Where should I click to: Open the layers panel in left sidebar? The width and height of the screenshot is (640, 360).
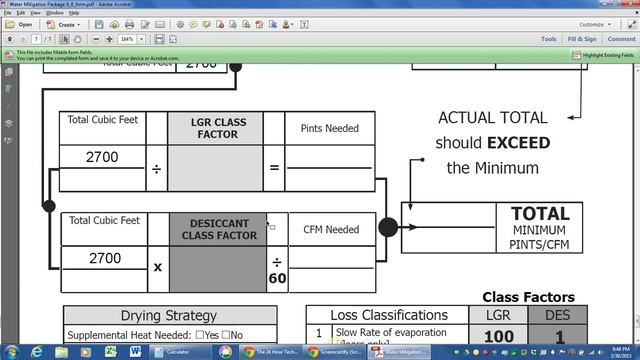pyautogui.click(x=9, y=123)
